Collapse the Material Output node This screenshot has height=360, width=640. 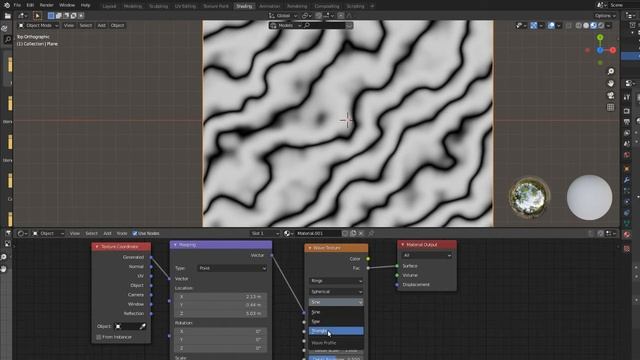(402, 244)
